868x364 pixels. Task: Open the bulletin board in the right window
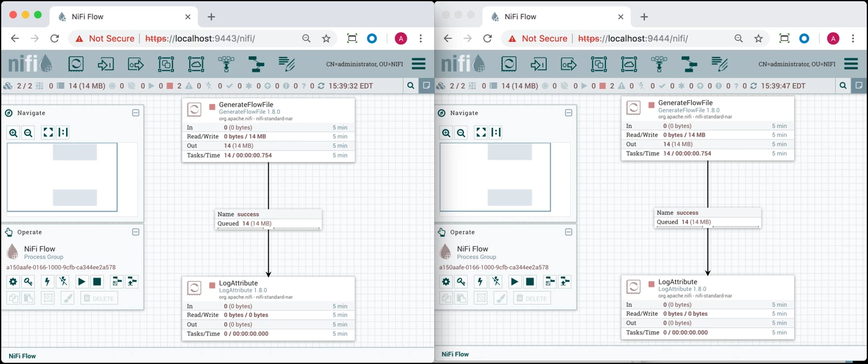click(x=859, y=86)
